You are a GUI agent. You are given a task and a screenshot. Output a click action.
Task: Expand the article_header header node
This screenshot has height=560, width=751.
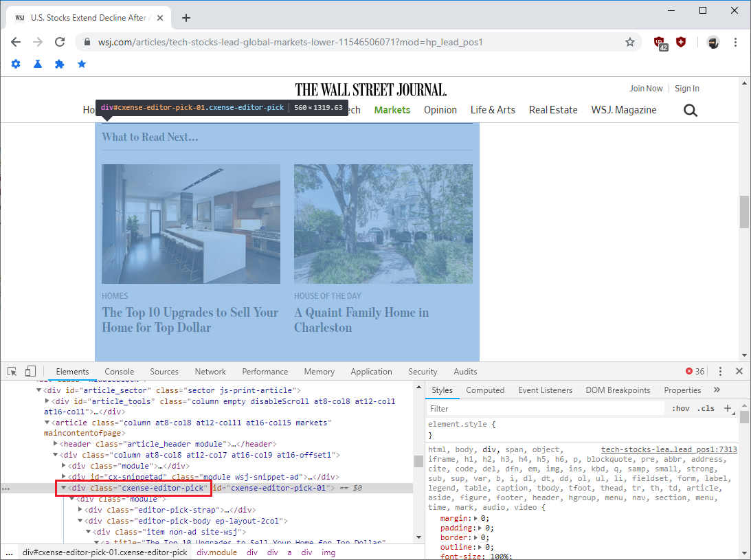pyautogui.click(x=56, y=444)
